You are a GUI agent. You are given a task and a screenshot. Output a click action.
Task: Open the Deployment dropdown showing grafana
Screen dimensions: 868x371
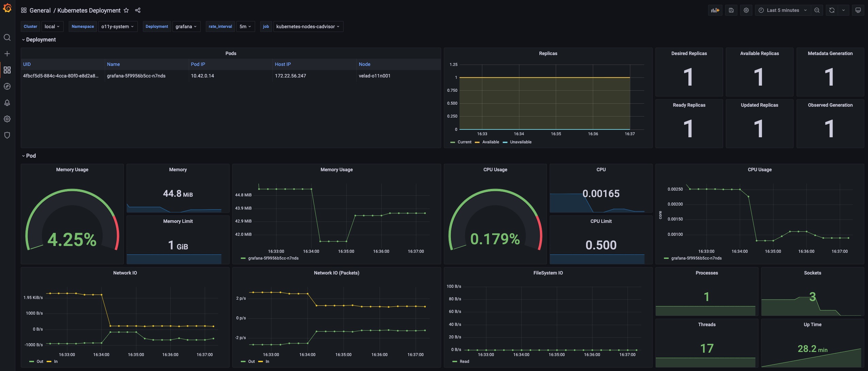[x=186, y=26]
